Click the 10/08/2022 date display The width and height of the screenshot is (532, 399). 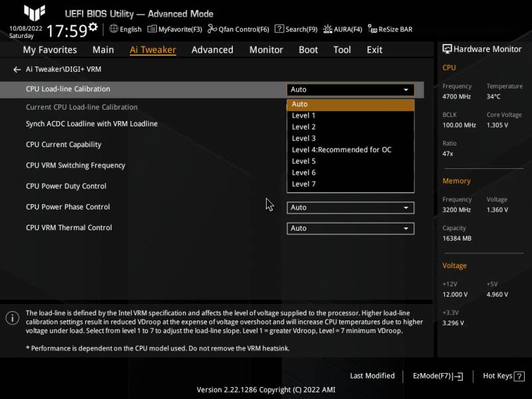tap(26, 29)
